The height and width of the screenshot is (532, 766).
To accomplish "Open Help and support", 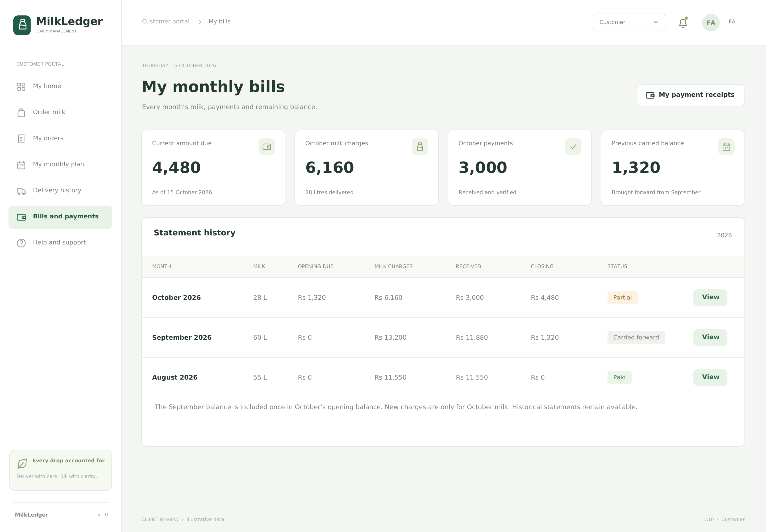I will 60,243.
